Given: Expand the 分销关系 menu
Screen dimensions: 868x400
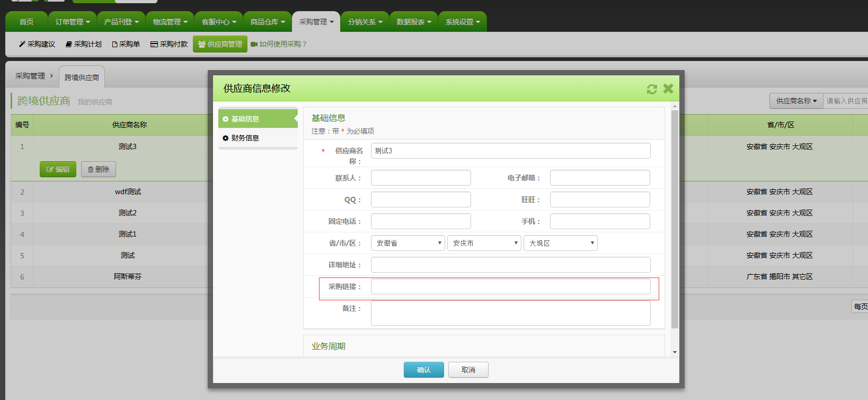Looking at the screenshot, I should 365,22.
